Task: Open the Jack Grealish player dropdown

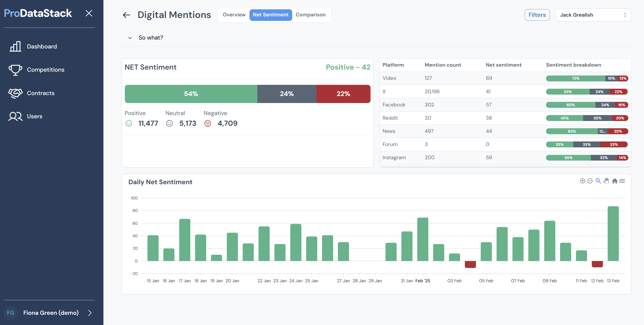Action: coord(593,15)
